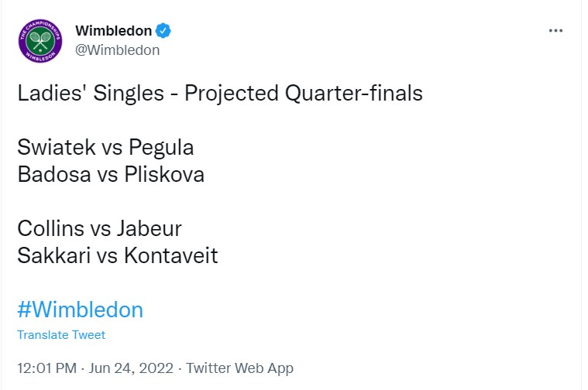Follow the #Wimbledon hashtag link
The image size is (588, 390).
80,310
